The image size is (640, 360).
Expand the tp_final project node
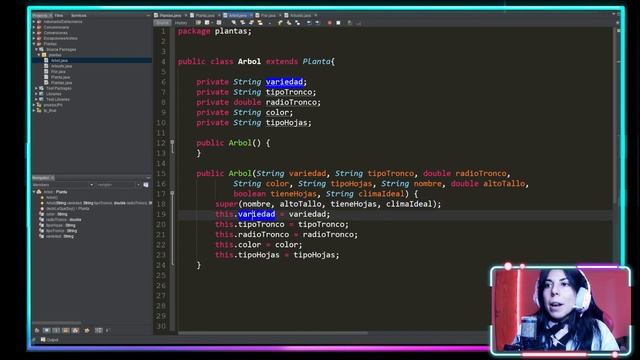pyautogui.click(x=34, y=110)
